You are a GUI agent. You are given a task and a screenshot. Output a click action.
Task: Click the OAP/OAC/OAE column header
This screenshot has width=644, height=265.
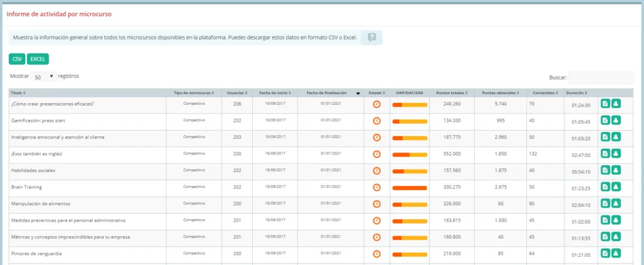[409, 93]
